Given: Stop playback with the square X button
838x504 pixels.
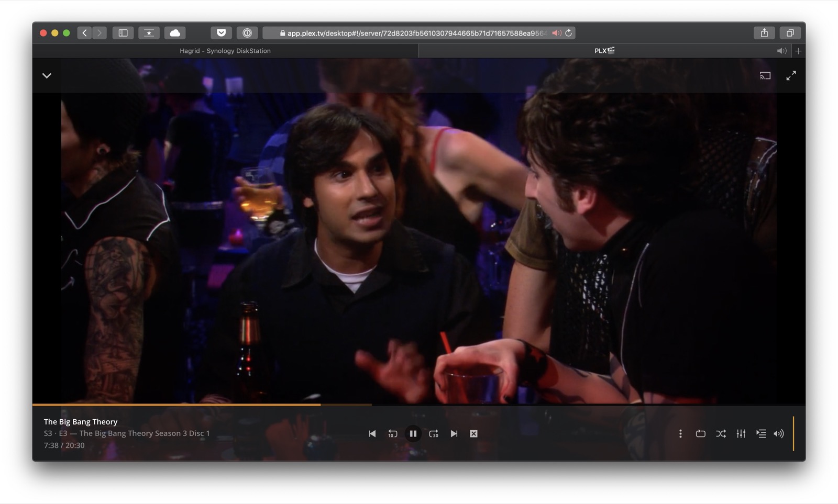Looking at the screenshot, I should point(473,433).
